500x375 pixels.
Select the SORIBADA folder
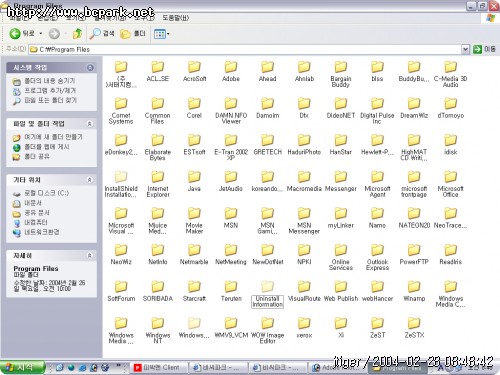[157, 291]
